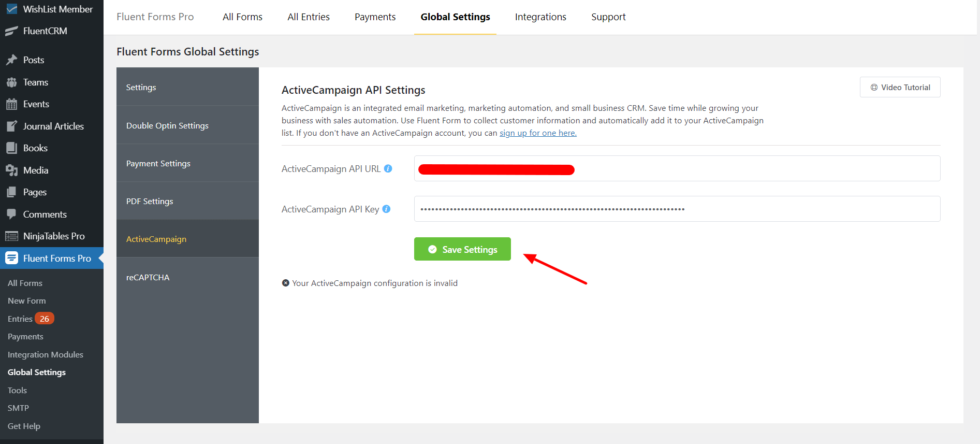Click the Media library icon

11,170
